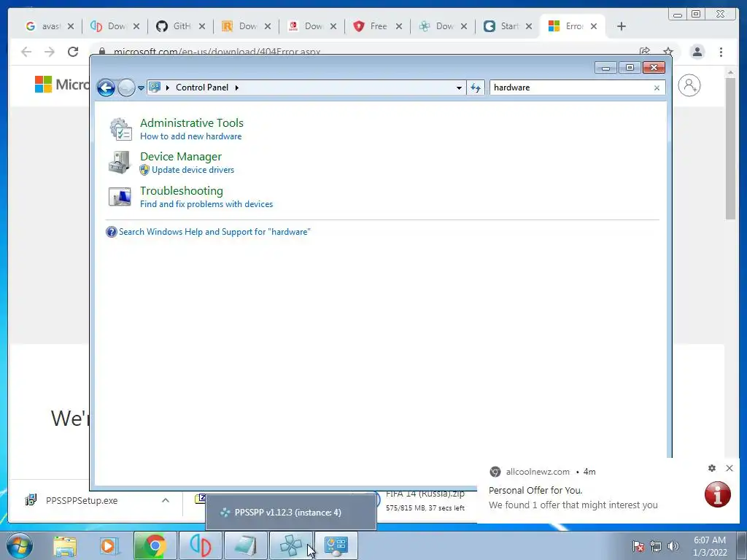The height and width of the screenshot is (560, 747).
Task: Open the Action Center flag icon
Action: pos(638,546)
